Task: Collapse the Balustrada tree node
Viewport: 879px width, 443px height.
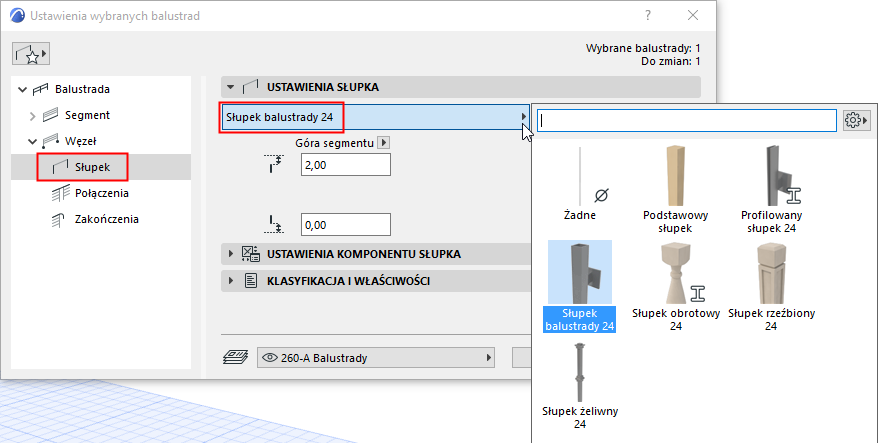Action: (x=22, y=89)
